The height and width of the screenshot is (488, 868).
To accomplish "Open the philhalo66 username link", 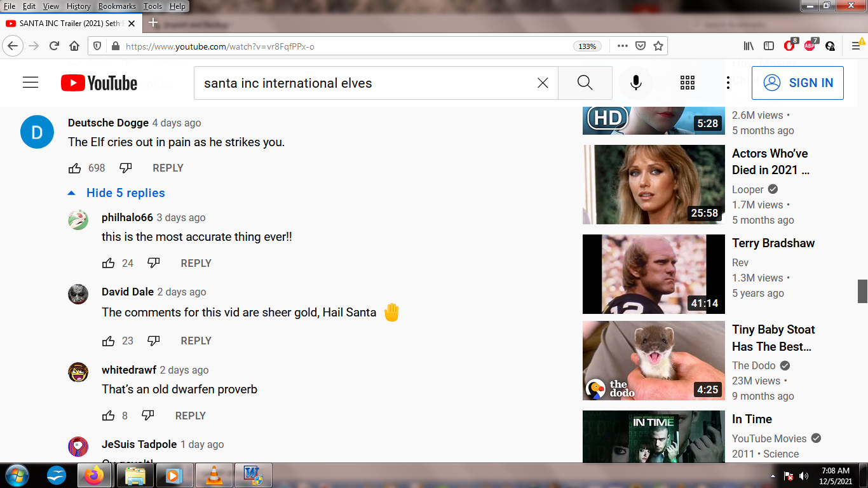I will 127,217.
